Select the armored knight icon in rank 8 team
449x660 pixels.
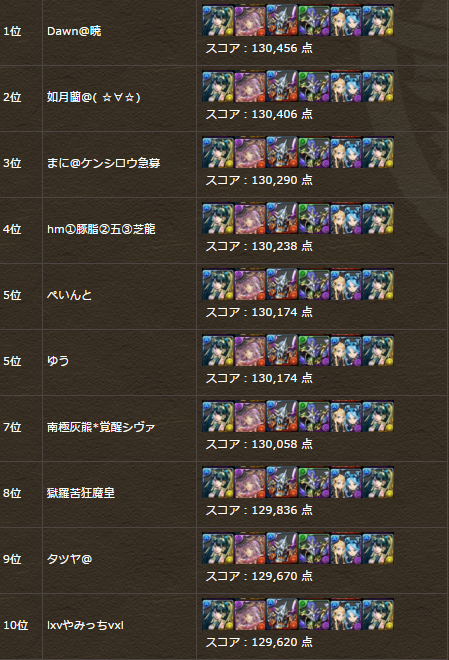[282, 482]
